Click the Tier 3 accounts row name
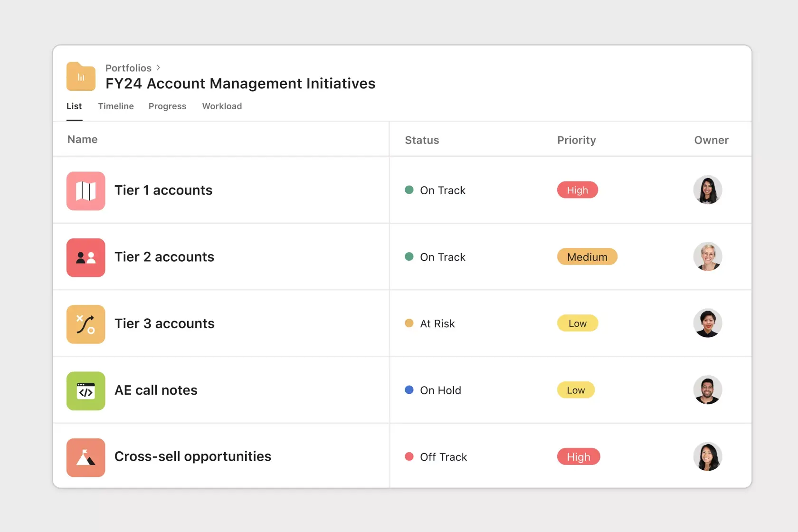798x532 pixels. 164,323
